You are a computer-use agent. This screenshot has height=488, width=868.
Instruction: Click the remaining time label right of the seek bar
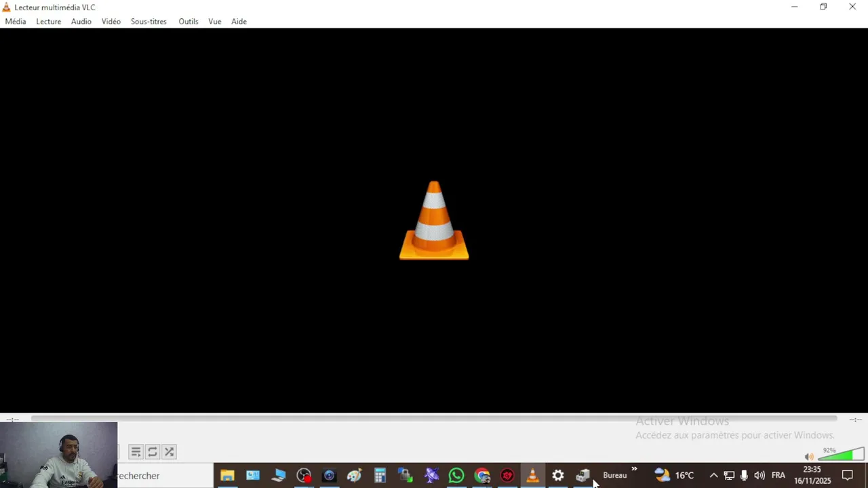tap(855, 420)
